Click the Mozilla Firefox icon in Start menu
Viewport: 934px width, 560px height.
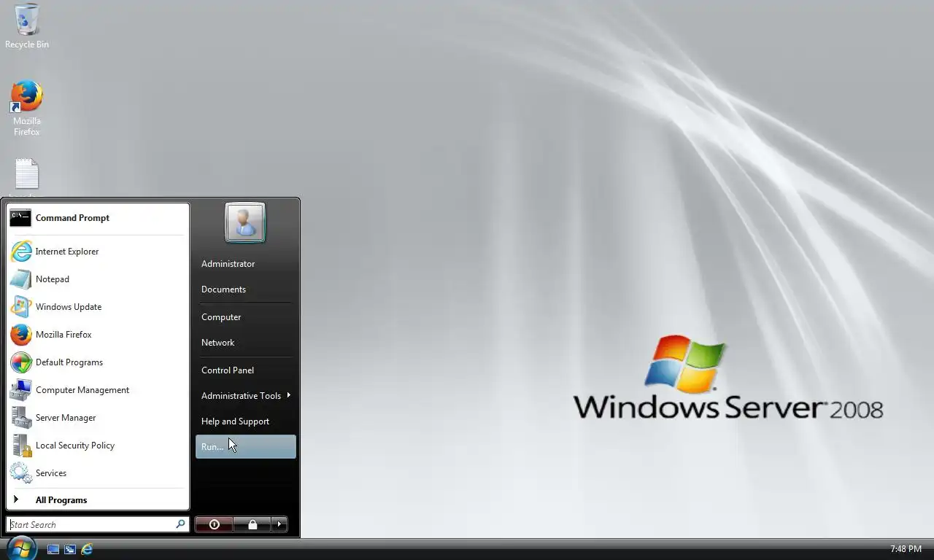tap(21, 335)
